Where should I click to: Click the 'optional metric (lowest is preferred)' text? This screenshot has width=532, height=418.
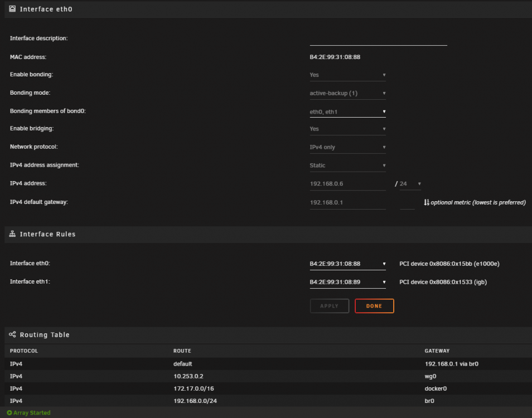click(x=478, y=202)
